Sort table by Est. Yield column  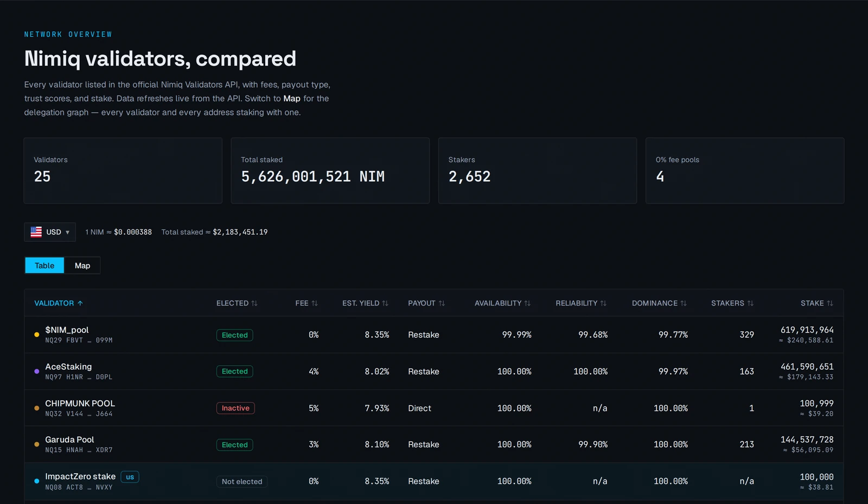(x=365, y=303)
